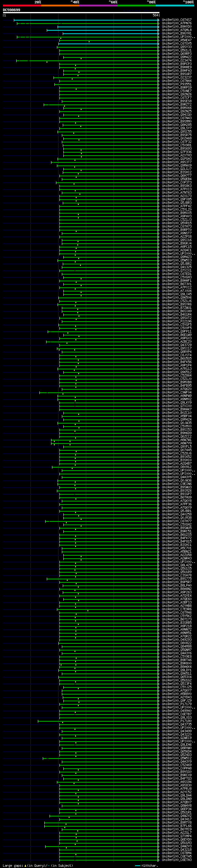Image resolution: width=197 pixels, height=868 pixels.
Task: Select the UniRef100_C6JST4 label
Action: [x=177, y=355]
